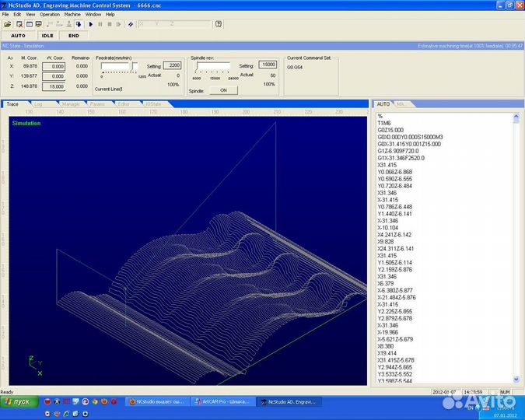Switch to the Manager tab
This screenshot has width=525, height=420.
70,103
